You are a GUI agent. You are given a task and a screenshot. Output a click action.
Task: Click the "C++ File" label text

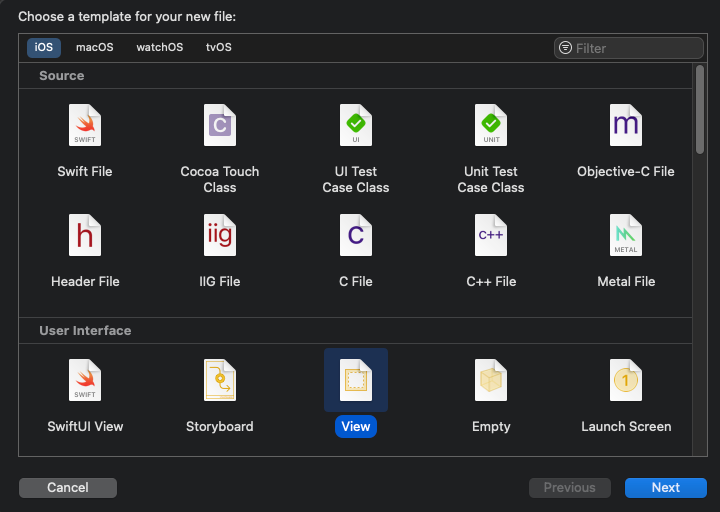click(491, 281)
